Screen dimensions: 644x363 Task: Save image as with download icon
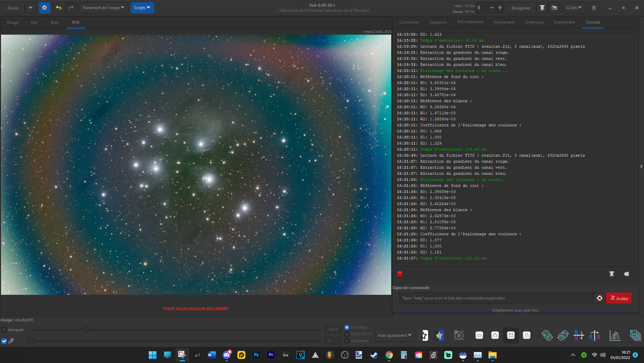(x=542, y=8)
